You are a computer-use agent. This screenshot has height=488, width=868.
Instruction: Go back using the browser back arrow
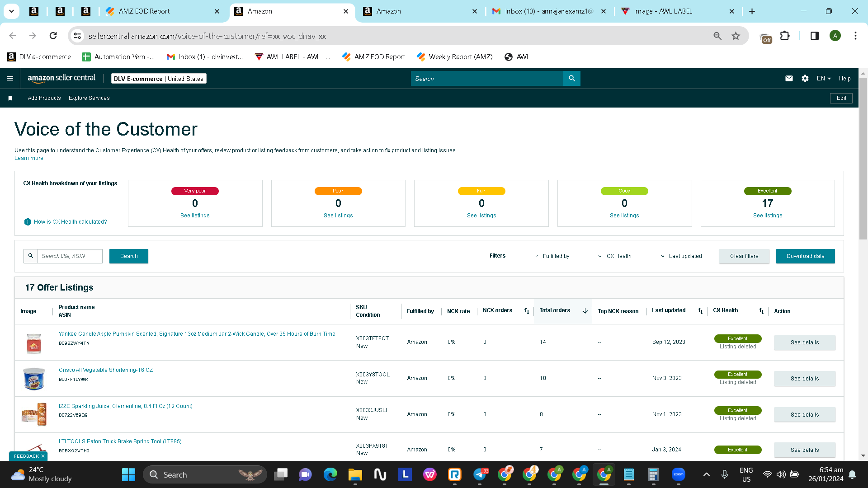[13, 36]
